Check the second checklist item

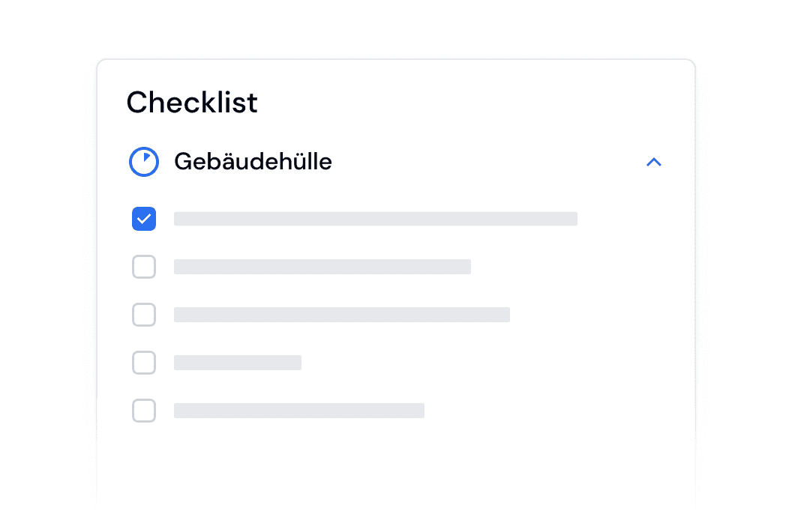tap(144, 267)
